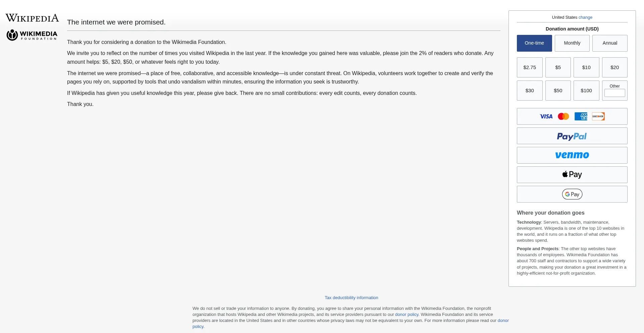Viewport: 644px width, 333px height.
Task: Open second donor policy link at end
Action: click(503, 321)
